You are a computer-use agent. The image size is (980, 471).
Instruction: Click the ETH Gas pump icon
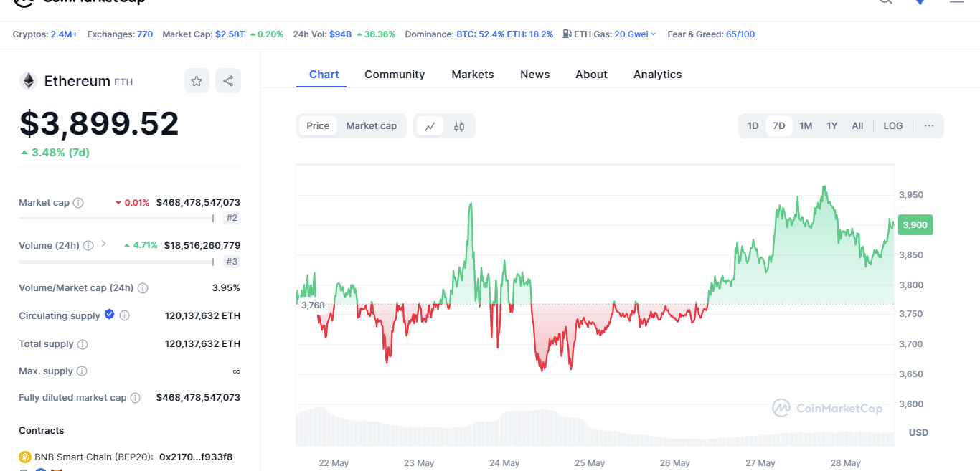567,34
